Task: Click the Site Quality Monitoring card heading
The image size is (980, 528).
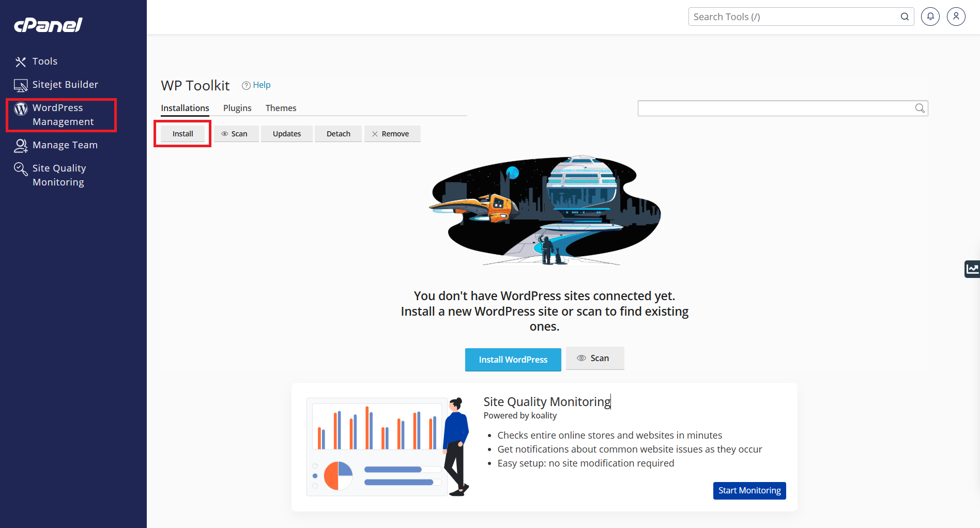Action: 547,401
